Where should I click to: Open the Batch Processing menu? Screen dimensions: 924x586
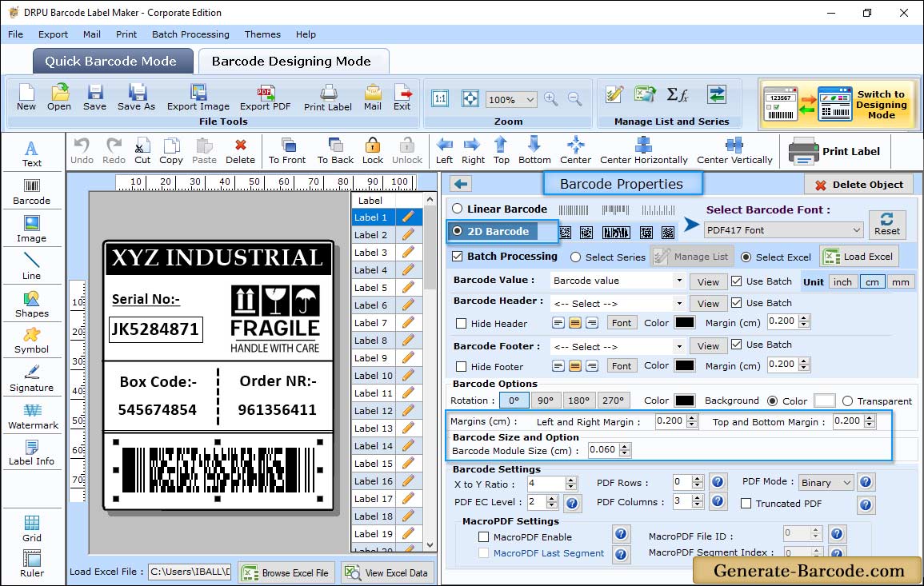(190, 34)
